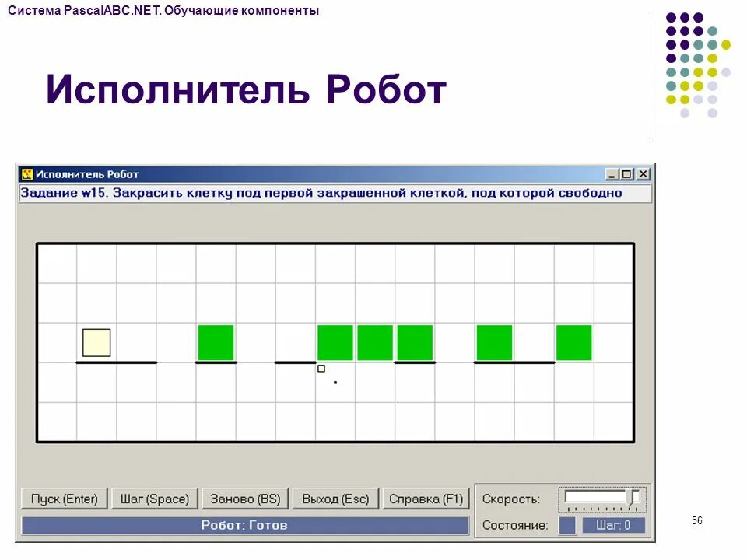Click the Исполнитель Робот window title icon

tap(27, 174)
